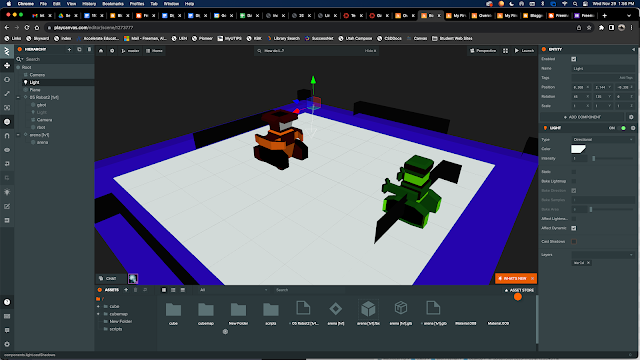Open editor settings gear icon bottom-left

point(7,344)
